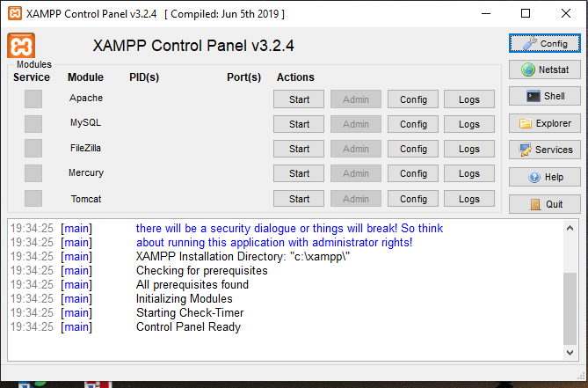Screen dimensions: 588x388
Task: Click the FileZilla Admin button
Action: 356,149
